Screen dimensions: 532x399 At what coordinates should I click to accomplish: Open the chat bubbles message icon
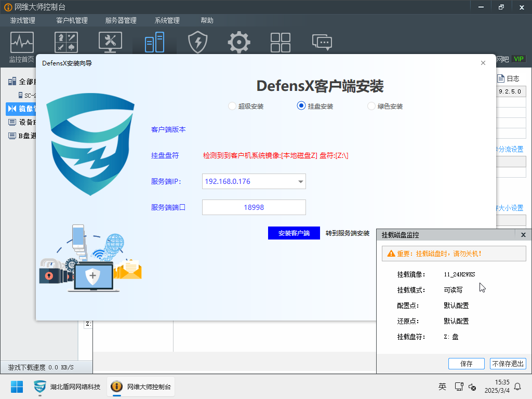pyautogui.click(x=322, y=43)
